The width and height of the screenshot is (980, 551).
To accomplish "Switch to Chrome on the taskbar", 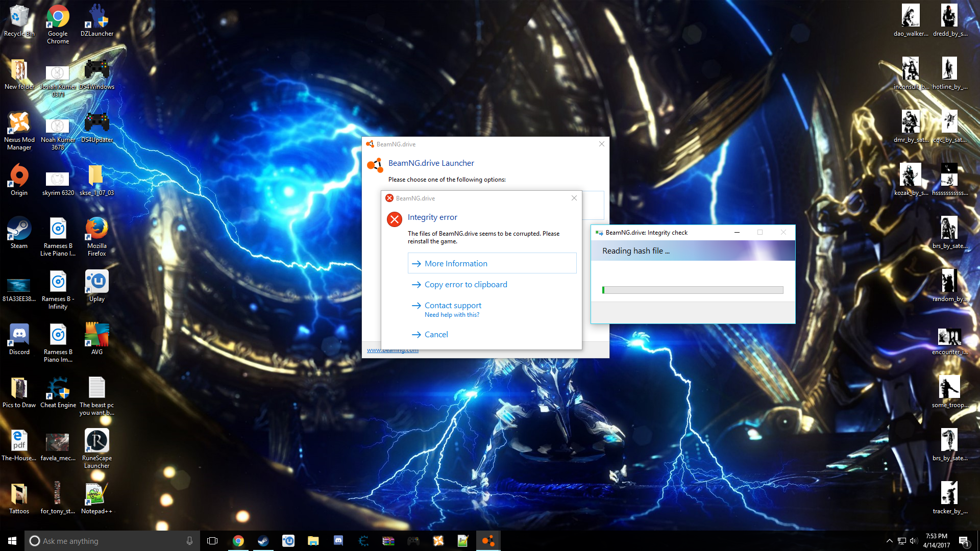I will click(x=238, y=541).
